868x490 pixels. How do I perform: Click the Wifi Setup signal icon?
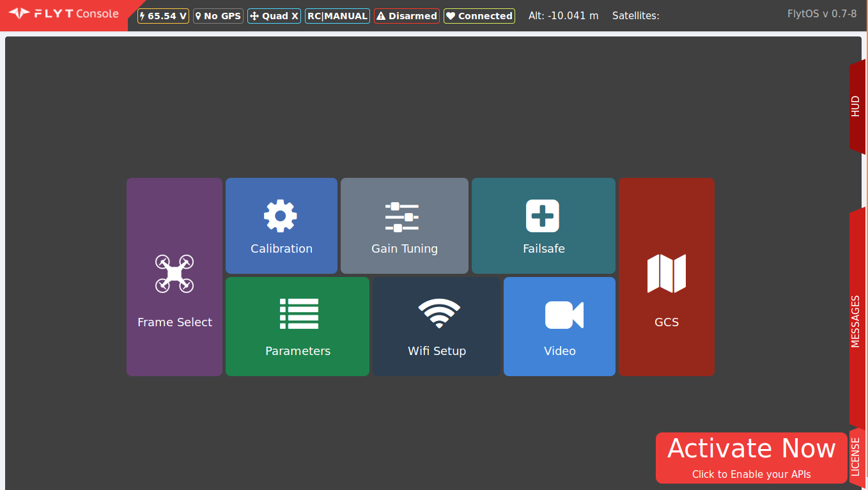click(439, 313)
